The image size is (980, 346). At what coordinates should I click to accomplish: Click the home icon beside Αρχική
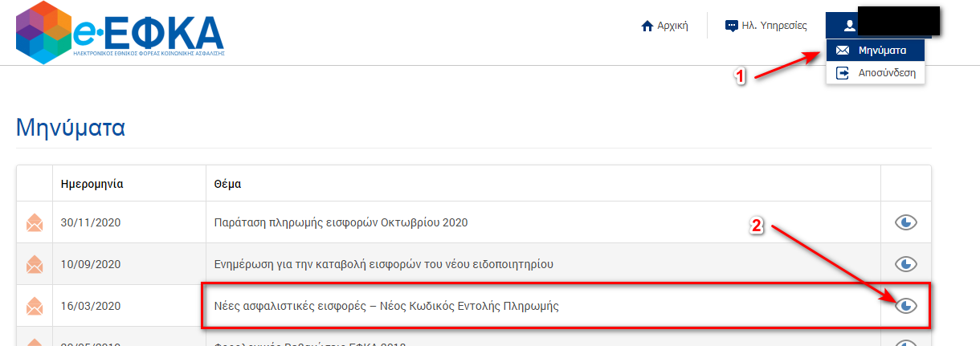[647, 26]
